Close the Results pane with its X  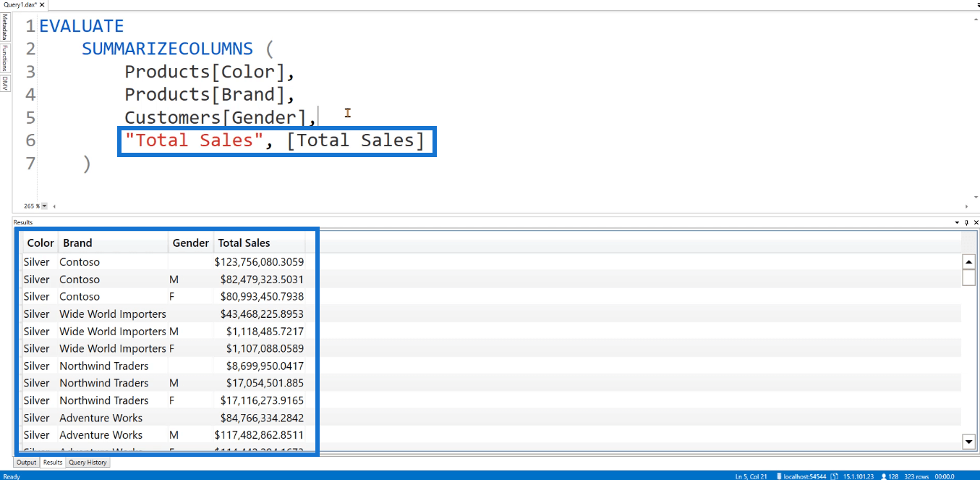pos(975,222)
